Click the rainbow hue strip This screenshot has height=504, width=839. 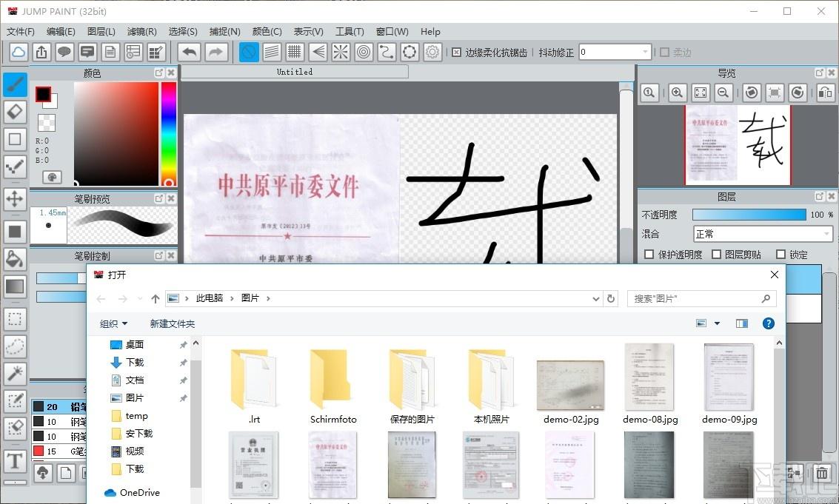click(x=169, y=134)
